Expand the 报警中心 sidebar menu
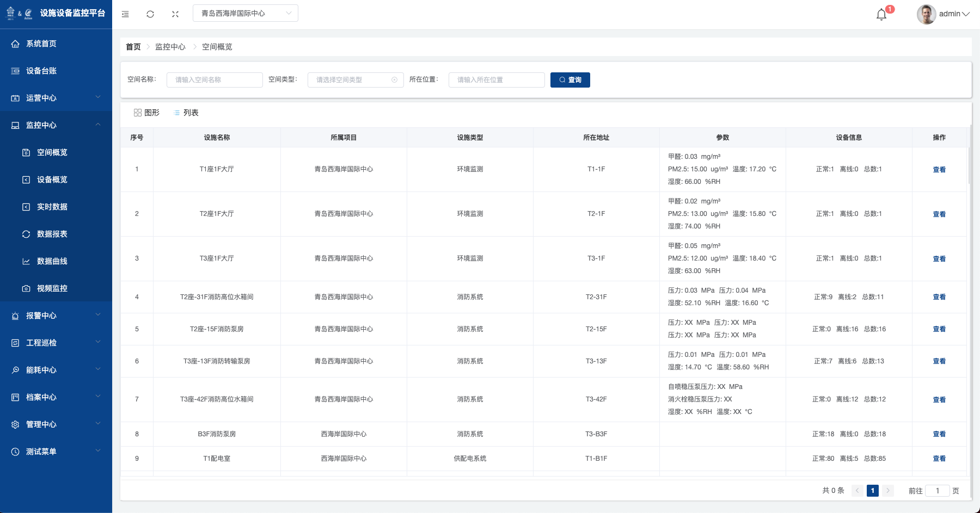Screen dimensions: 980x513 click(56, 316)
